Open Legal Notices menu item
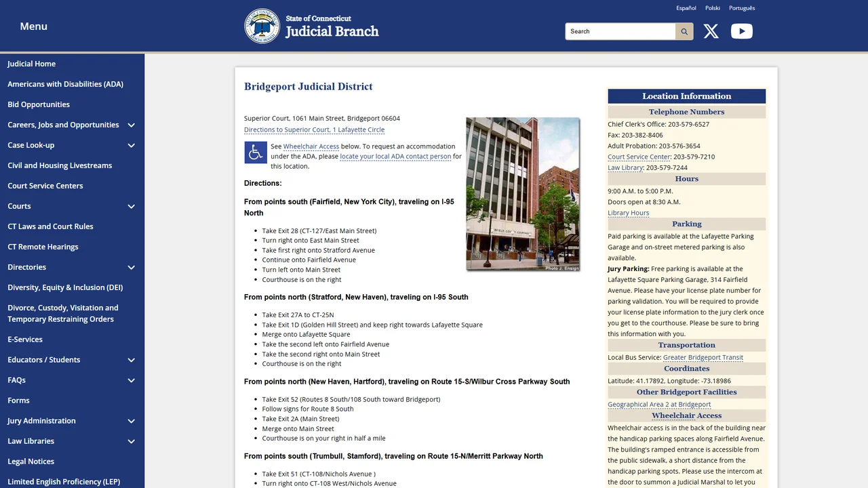The image size is (868, 488). 31,462
